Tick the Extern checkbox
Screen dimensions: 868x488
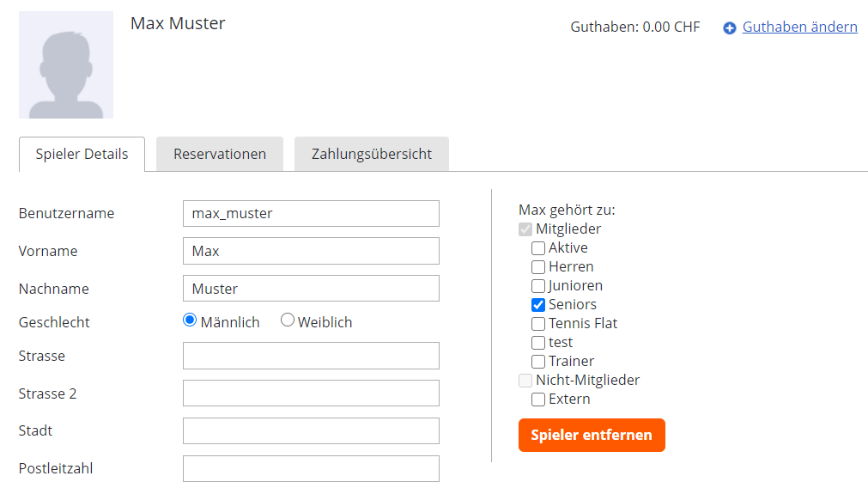tap(538, 400)
